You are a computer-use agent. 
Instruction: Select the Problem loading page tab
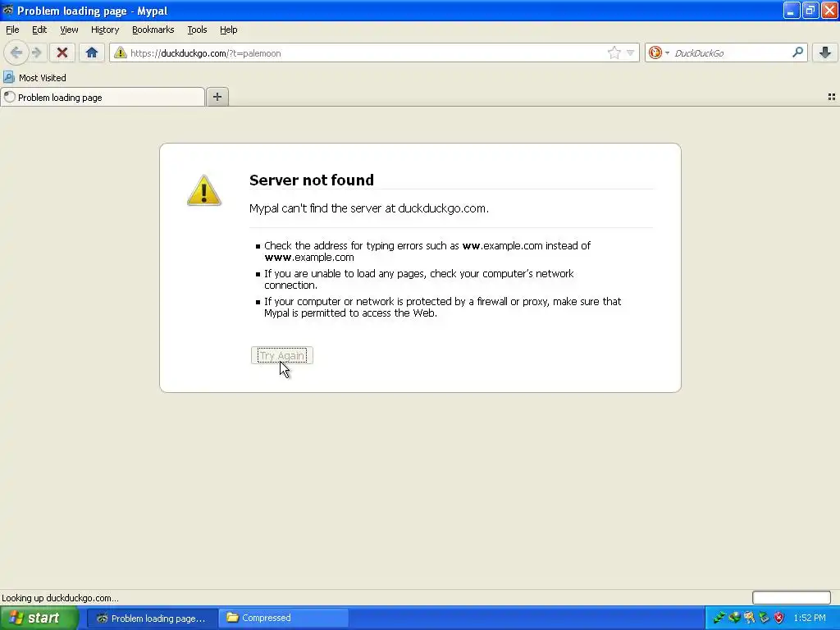103,97
